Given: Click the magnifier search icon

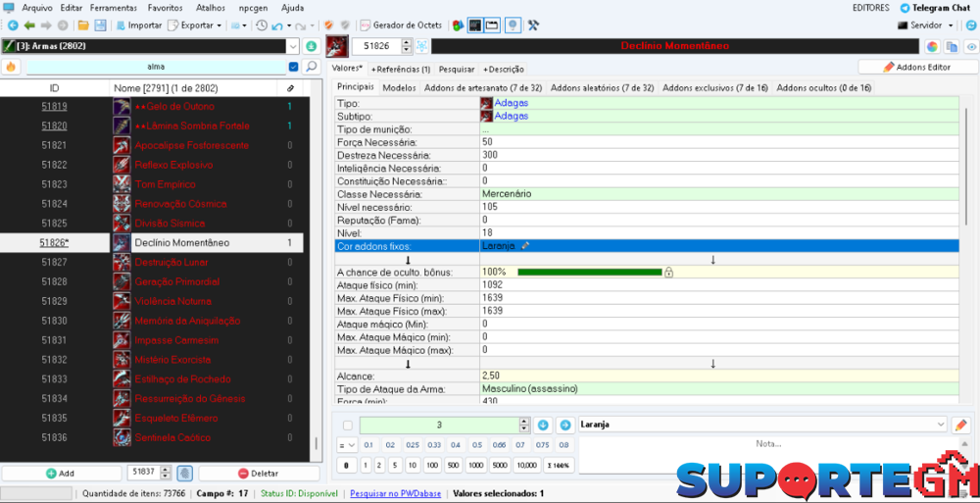Looking at the screenshot, I should (x=312, y=67).
